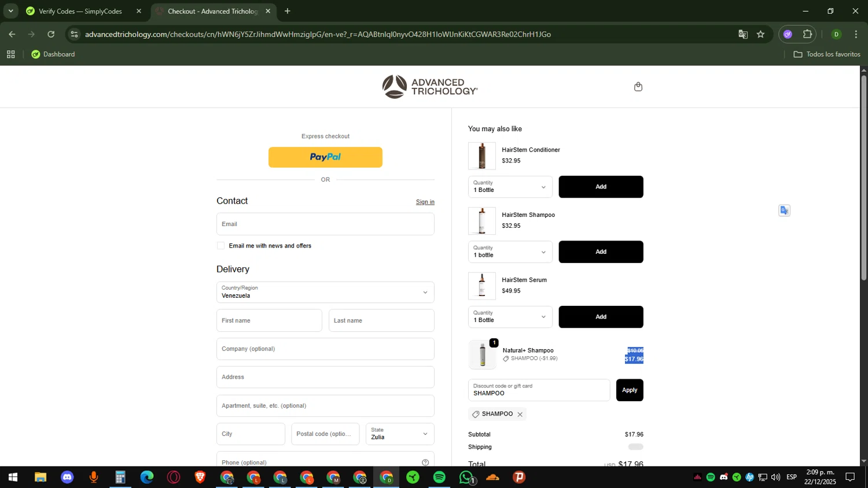Focus the Email input field

click(325, 224)
